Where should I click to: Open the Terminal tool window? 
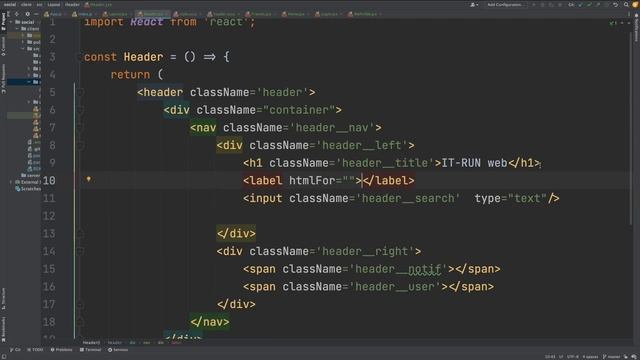point(91,350)
